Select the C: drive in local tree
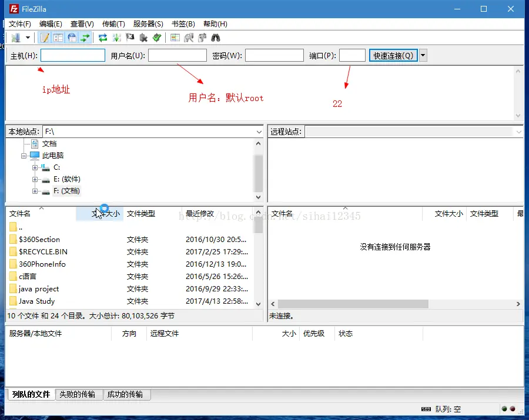 click(56, 167)
